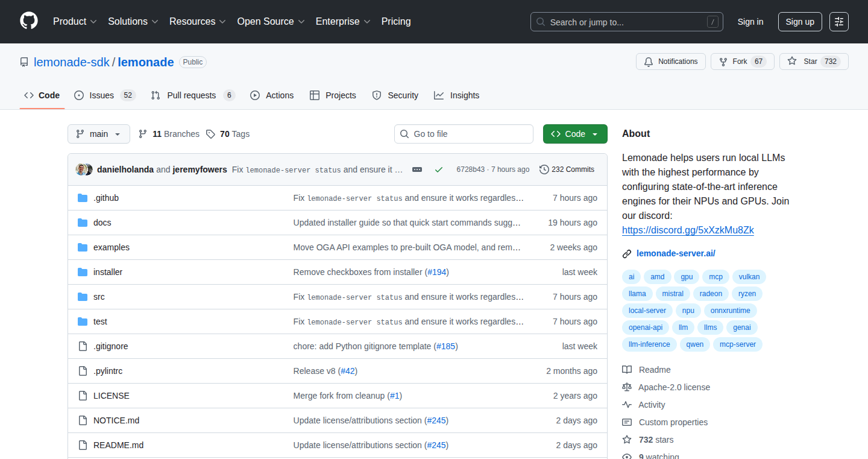
Task: Click the branch icon beside 11 Branches
Action: tap(143, 134)
